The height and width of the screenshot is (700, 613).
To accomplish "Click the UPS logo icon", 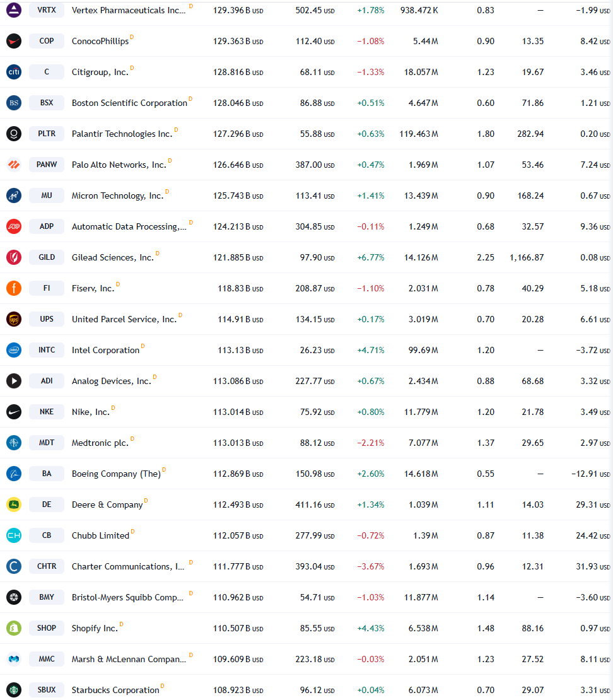I will [14, 318].
